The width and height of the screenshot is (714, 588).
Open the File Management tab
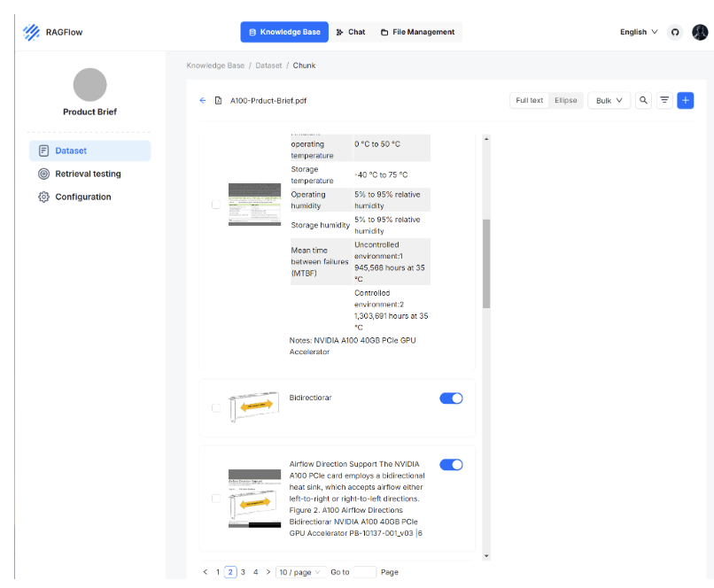417,32
